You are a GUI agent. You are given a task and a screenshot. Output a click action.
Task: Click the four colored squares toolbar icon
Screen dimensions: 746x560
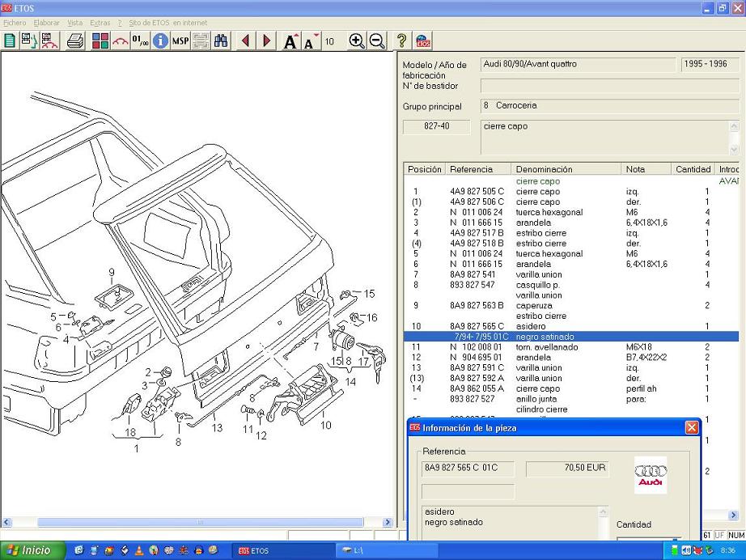pos(100,41)
